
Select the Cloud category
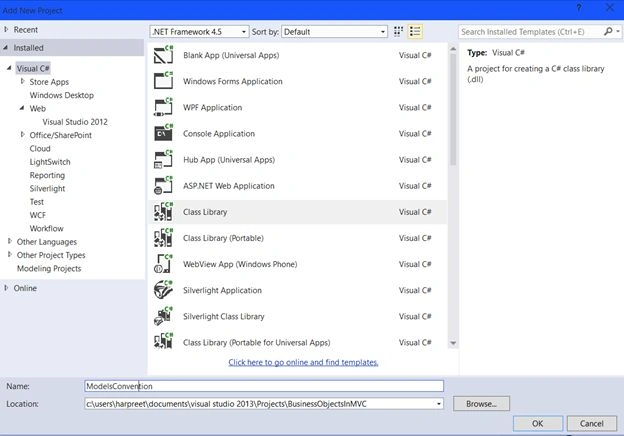point(40,148)
